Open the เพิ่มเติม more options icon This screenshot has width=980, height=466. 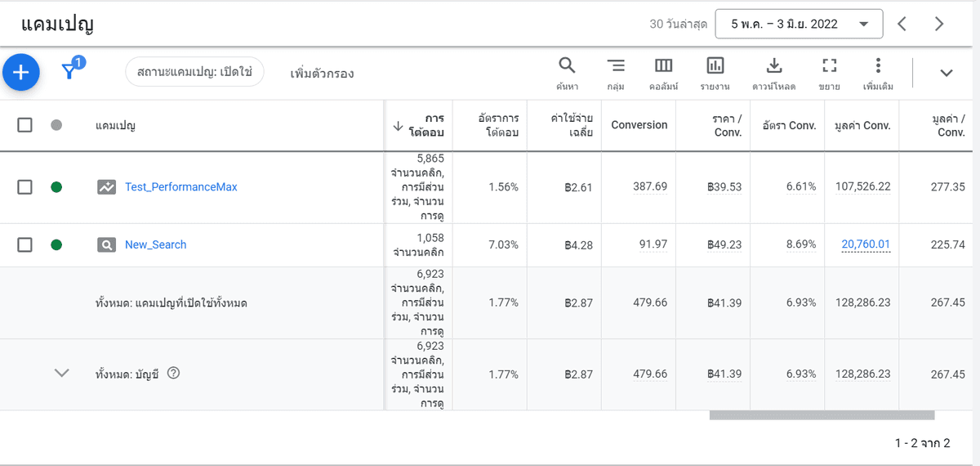click(878, 65)
